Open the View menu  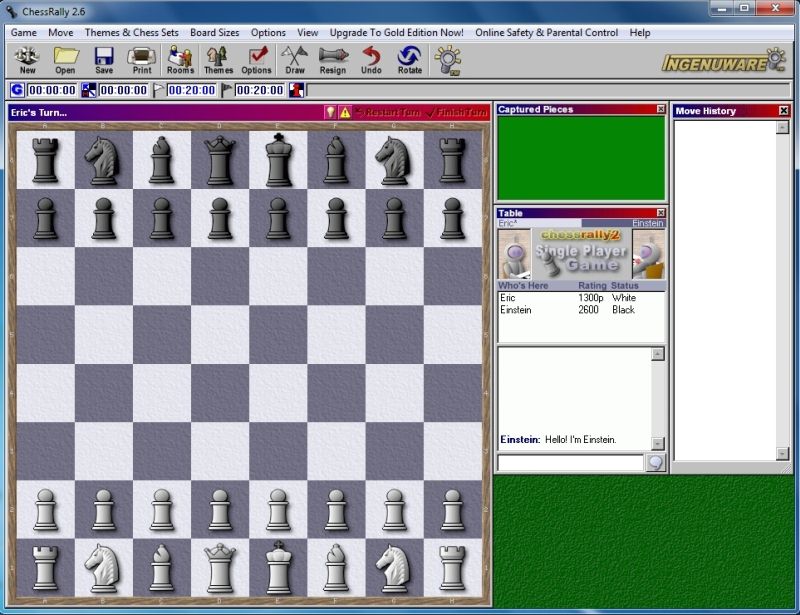[x=308, y=32]
